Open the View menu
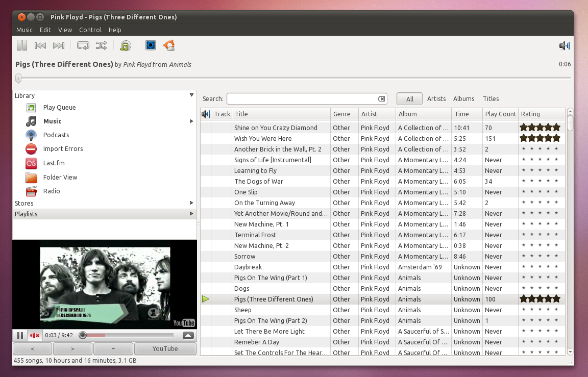The width and height of the screenshot is (588, 377). coord(65,30)
